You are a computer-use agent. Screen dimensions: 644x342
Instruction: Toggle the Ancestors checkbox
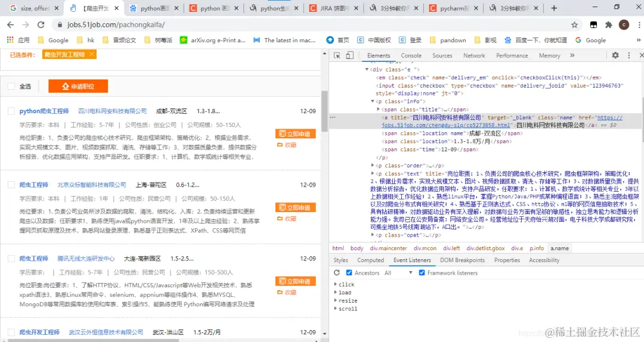click(349, 273)
